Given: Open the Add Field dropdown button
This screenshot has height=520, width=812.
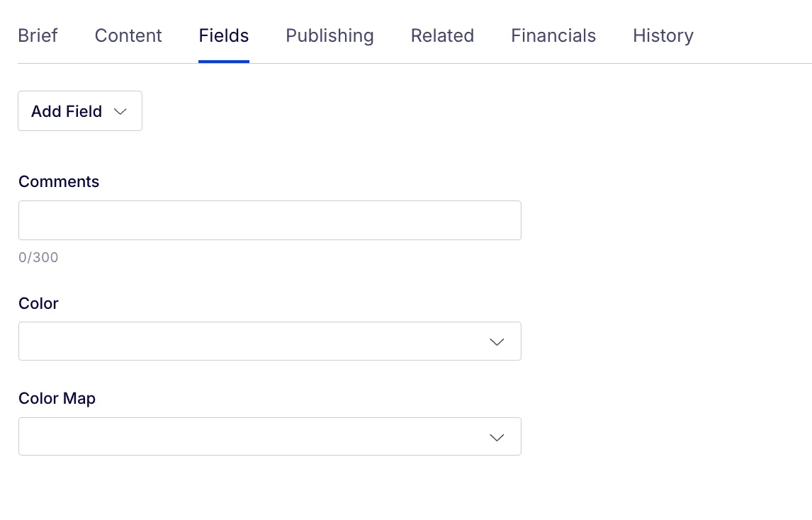Looking at the screenshot, I should tap(80, 111).
